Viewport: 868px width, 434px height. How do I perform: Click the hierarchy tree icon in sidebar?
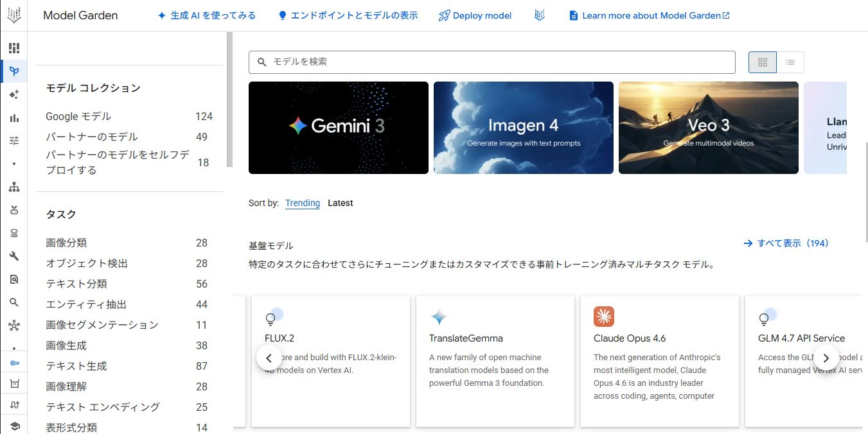(14, 187)
